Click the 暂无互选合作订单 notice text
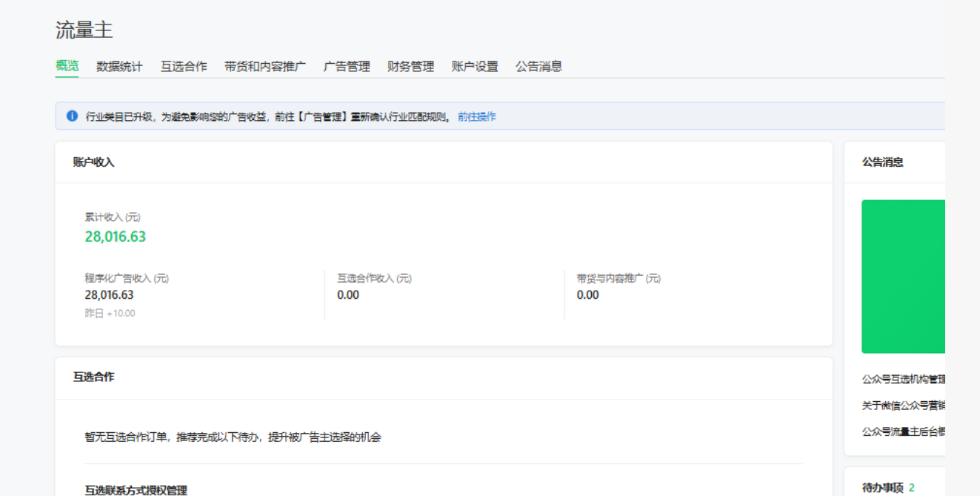This screenshot has height=496, width=980. coord(233,437)
